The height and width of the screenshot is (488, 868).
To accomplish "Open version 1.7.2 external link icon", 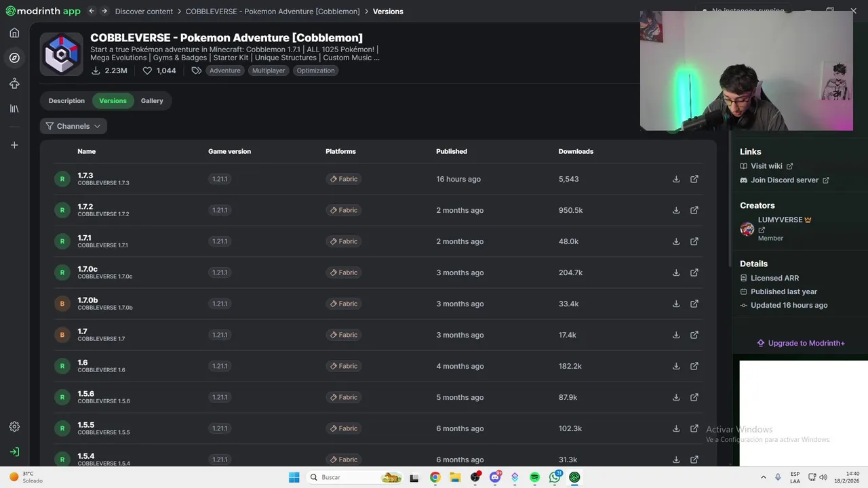I will coord(694,210).
